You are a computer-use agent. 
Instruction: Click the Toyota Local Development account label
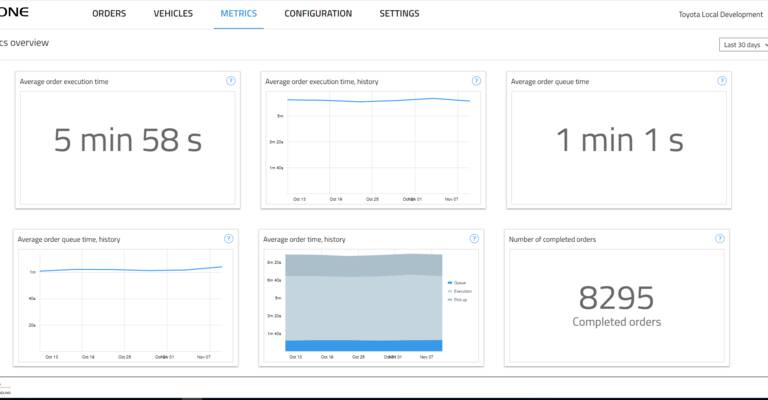(720, 15)
